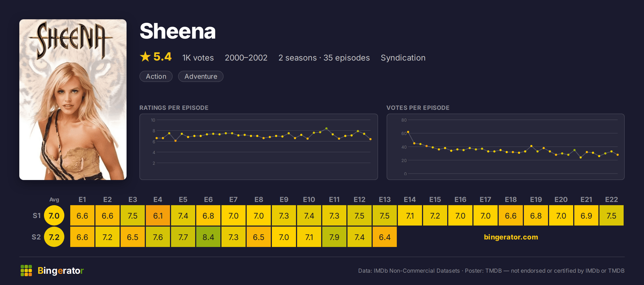644x285 pixels.
Task: Click the first point on votes chart
Action: click(x=408, y=132)
